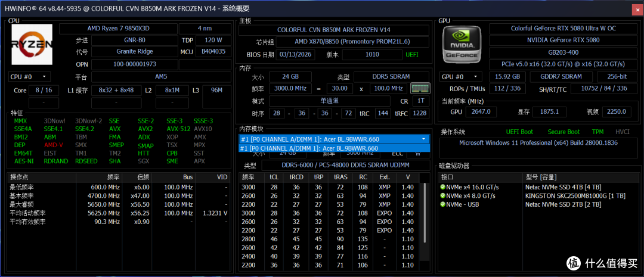Screen dimensions: 644x277
Task: Collapse the memory module combo box arrow
Action: coord(423,139)
